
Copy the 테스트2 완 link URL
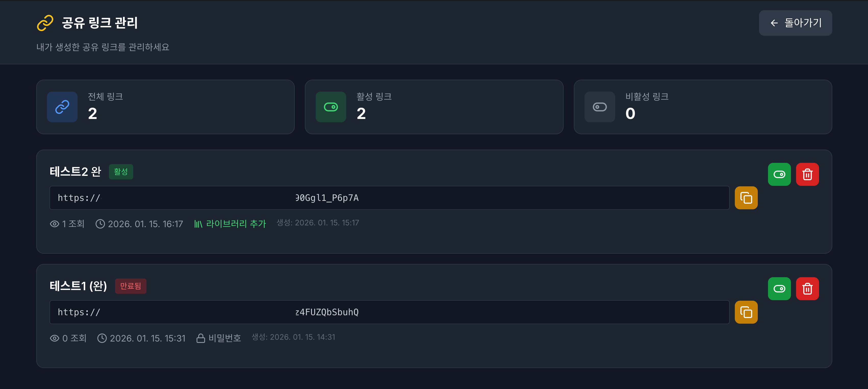pyautogui.click(x=746, y=198)
